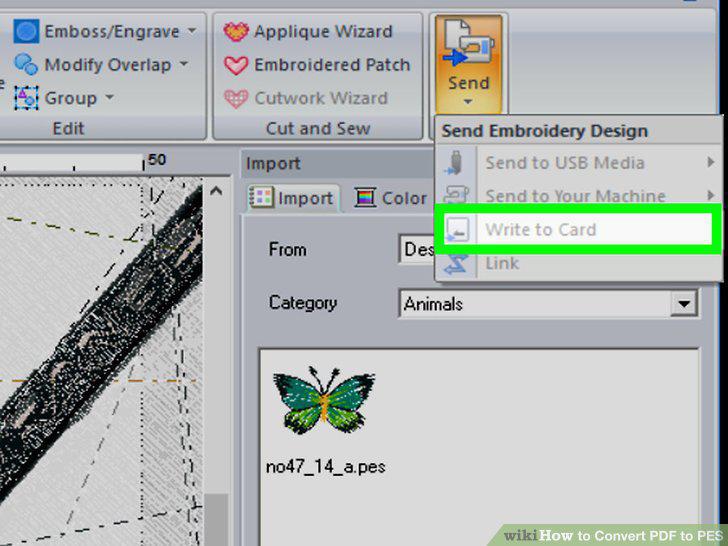Click the Embroidered Patch label
This screenshot has height=546, width=728.
coord(332,65)
